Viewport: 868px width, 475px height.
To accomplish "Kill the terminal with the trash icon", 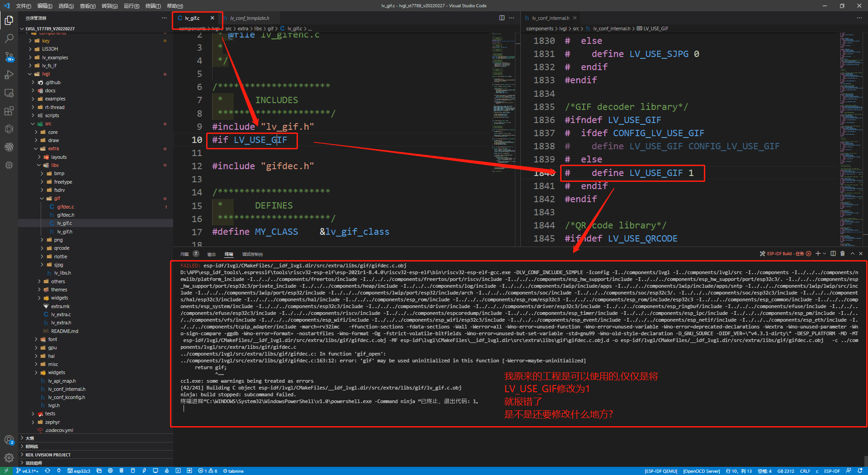I will pyautogui.click(x=843, y=254).
